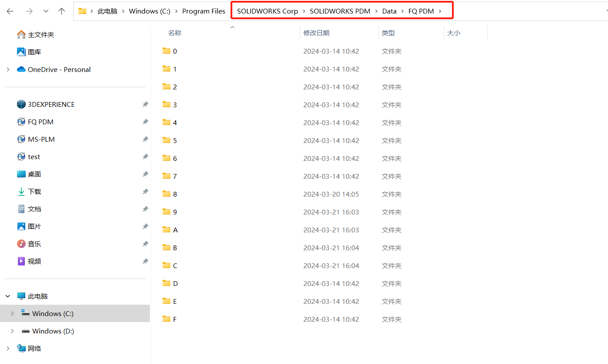The height and width of the screenshot is (364, 608).
Task: Click pin icon next to MS-PLM
Action: coord(145,139)
